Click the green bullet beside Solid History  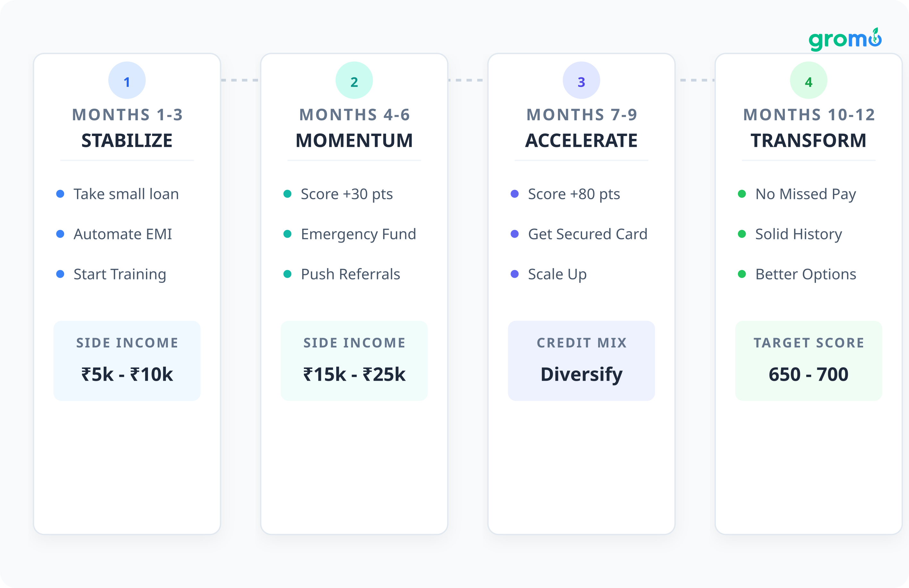(x=742, y=234)
